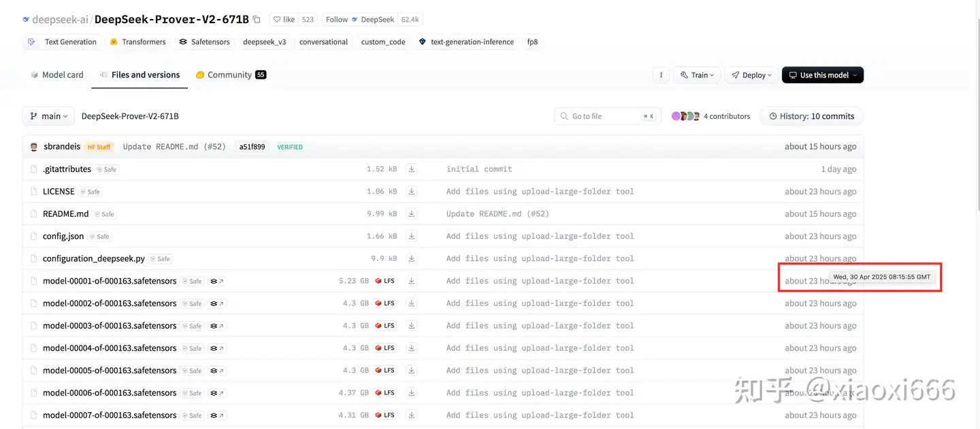
Task: Select the Files and versions tab
Action: coord(140,75)
